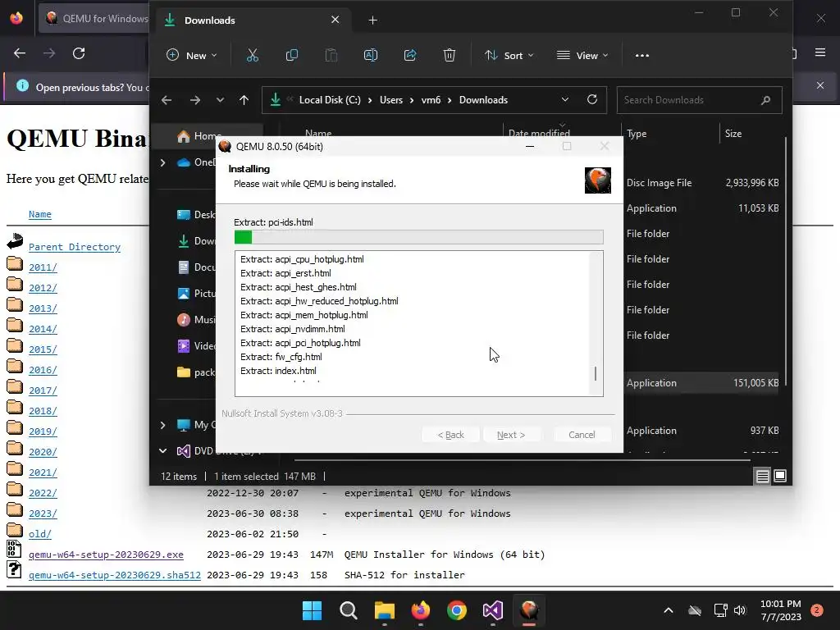This screenshot has width=840, height=630.
Task: Open Visual Studio from taskbar
Action: coord(492,610)
